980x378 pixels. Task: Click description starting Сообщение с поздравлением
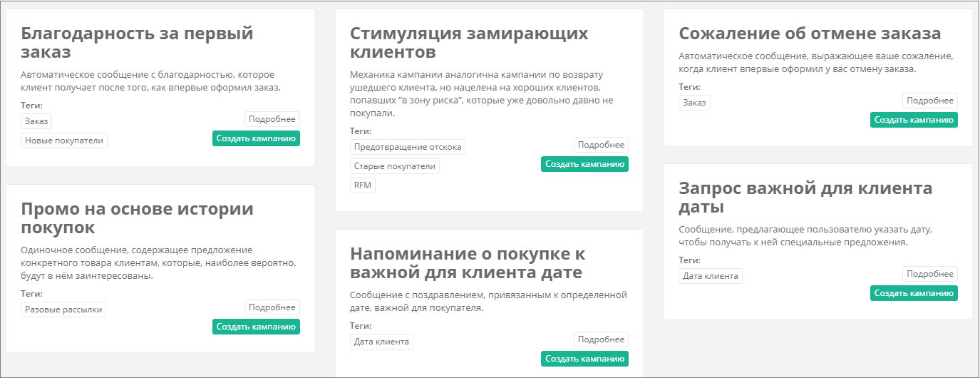(x=488, y=302)
